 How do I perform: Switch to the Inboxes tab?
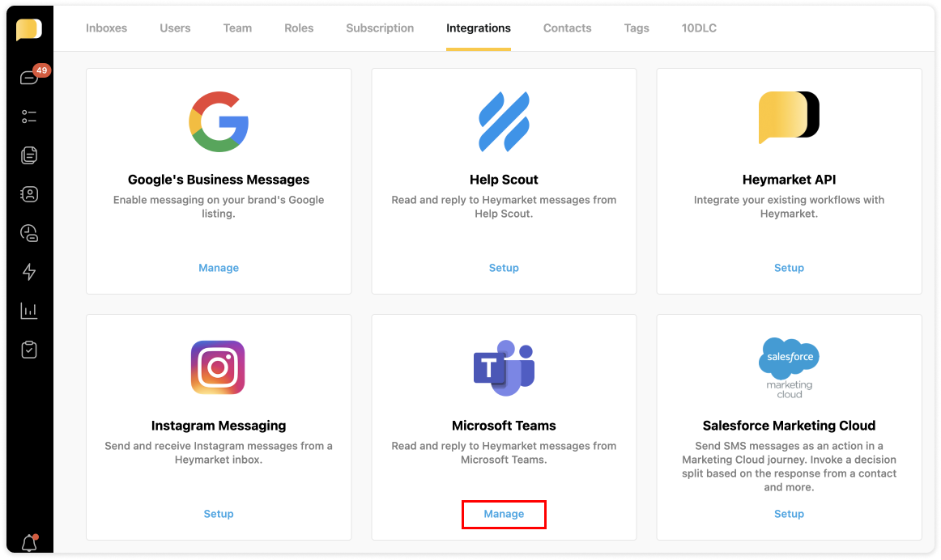[106, 28]
